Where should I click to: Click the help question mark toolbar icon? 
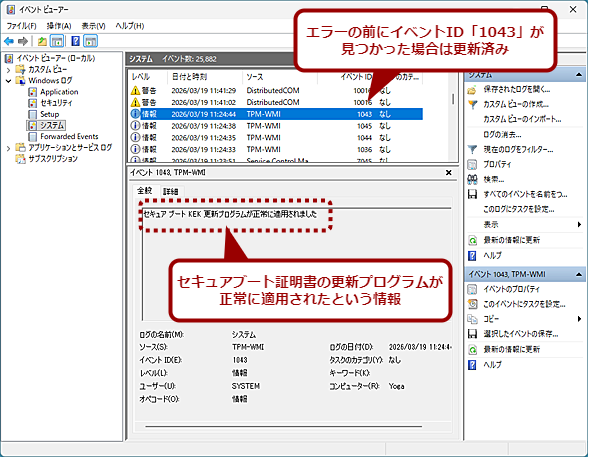coord(75,41)
